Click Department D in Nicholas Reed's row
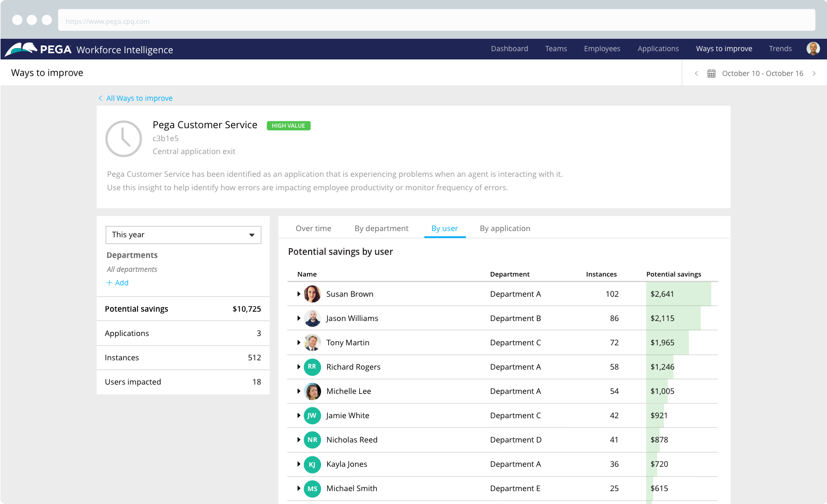The height and width of the screenshot is (504, 827). (516, 440)
